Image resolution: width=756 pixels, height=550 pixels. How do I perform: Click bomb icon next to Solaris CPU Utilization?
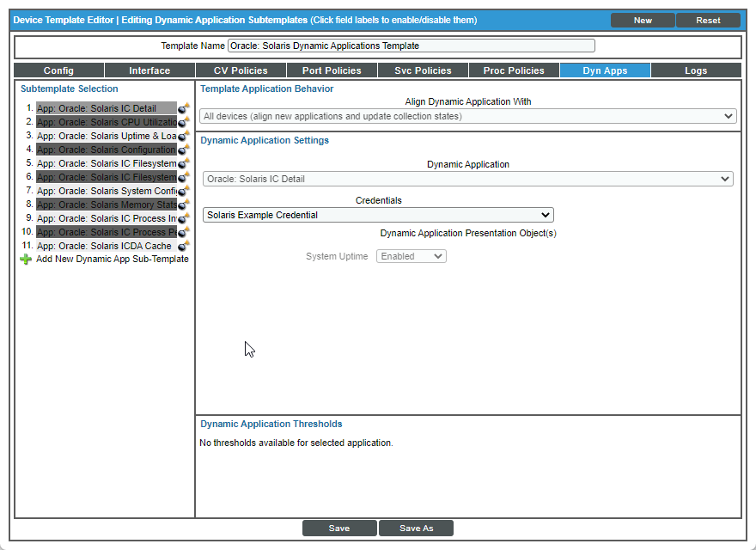click(183, 123)
